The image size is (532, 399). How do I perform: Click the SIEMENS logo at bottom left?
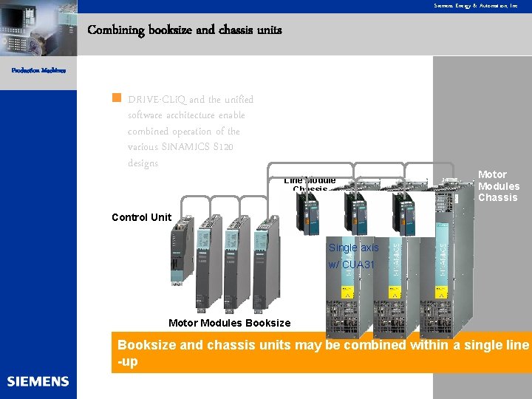click(38, 381)
